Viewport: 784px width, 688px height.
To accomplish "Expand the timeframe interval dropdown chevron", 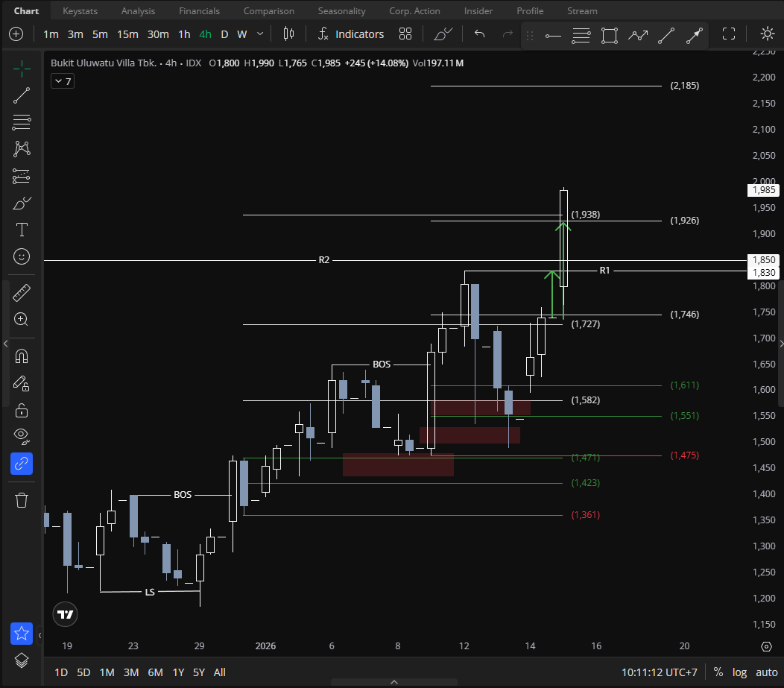I will pyautogui.click(x=260, y=34).
